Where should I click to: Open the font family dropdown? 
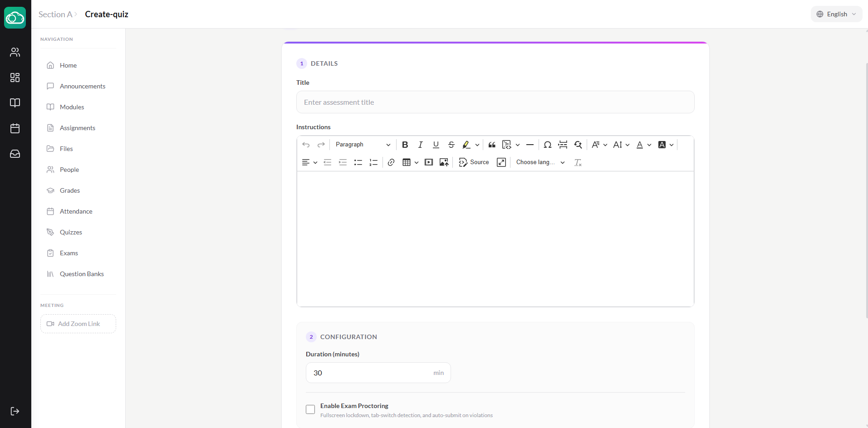pyautogui.click(x=599, y=145)
